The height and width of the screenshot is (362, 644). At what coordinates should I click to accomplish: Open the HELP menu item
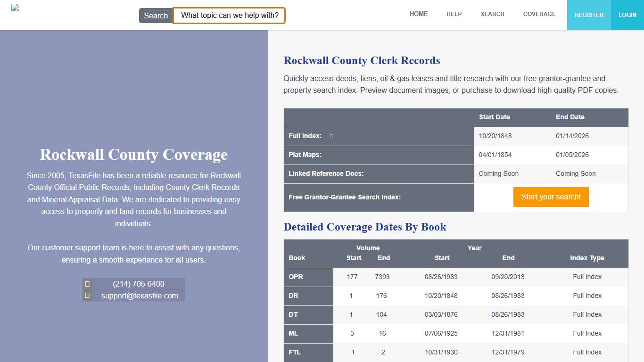(x=454, y=14)
